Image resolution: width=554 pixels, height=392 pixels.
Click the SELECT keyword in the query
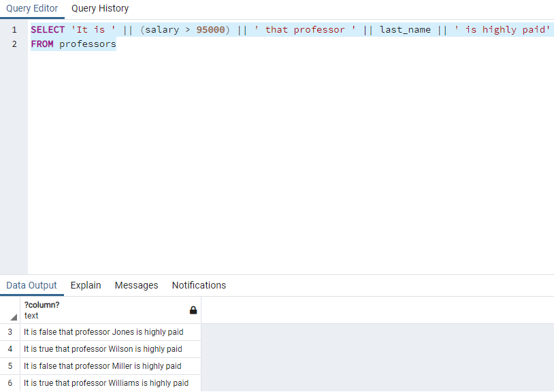[48, 30]
